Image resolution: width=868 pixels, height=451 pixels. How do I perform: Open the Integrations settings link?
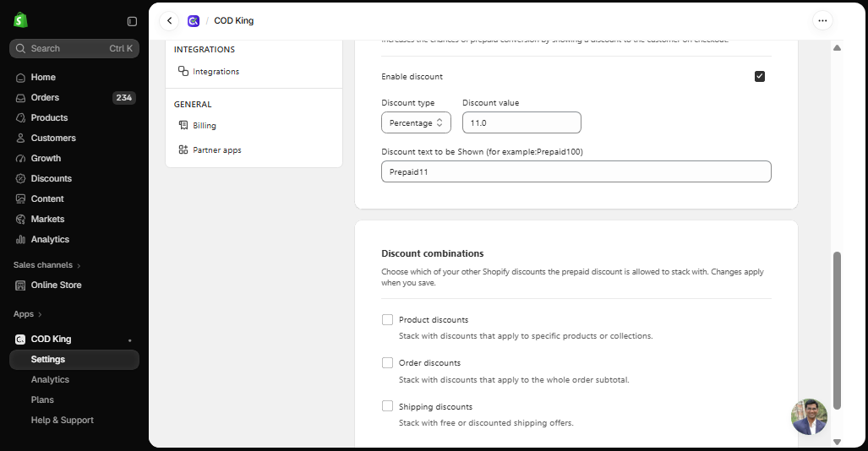point(216,72)
